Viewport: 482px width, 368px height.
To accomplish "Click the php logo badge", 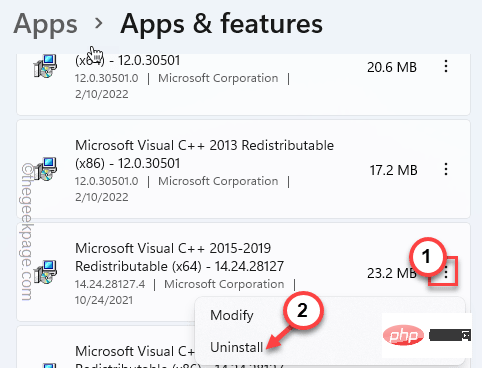I will 403,335.
